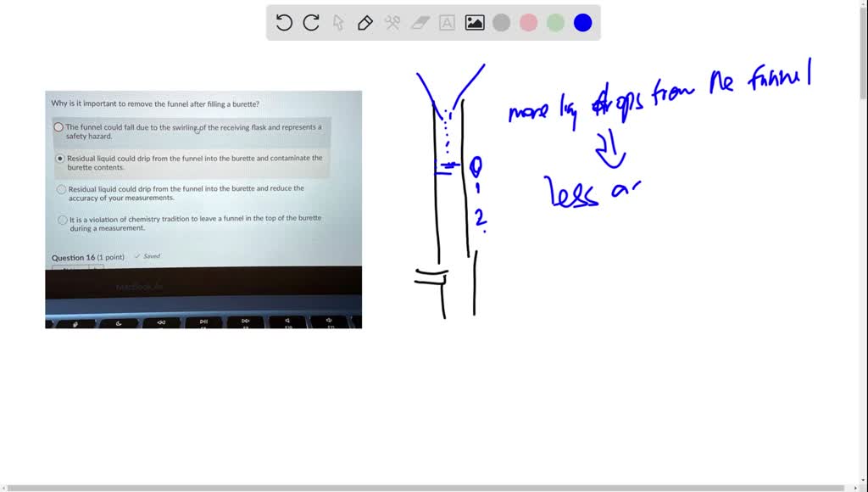Select the radio button for safety hazard answer

pos(58,127)
